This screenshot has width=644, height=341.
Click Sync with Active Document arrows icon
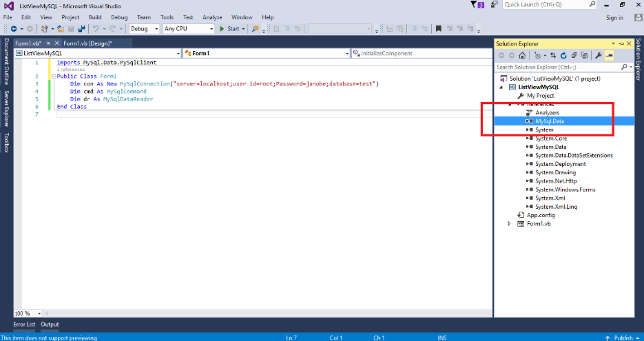(553, 56)
